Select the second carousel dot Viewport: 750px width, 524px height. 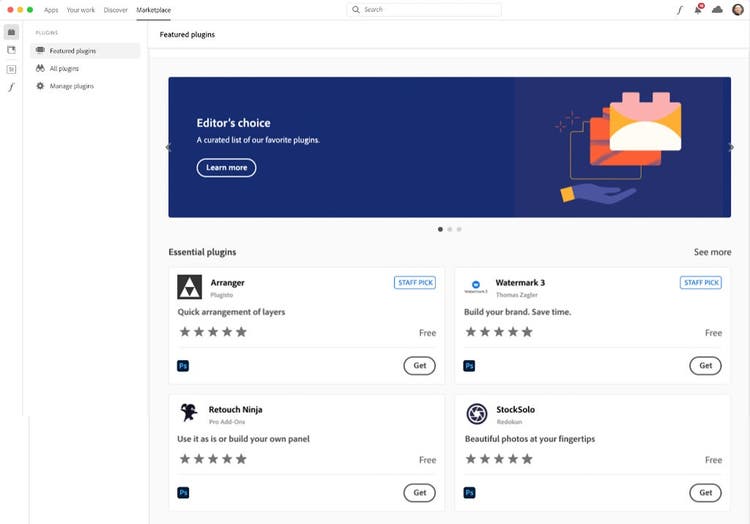[x=449, y=229]
